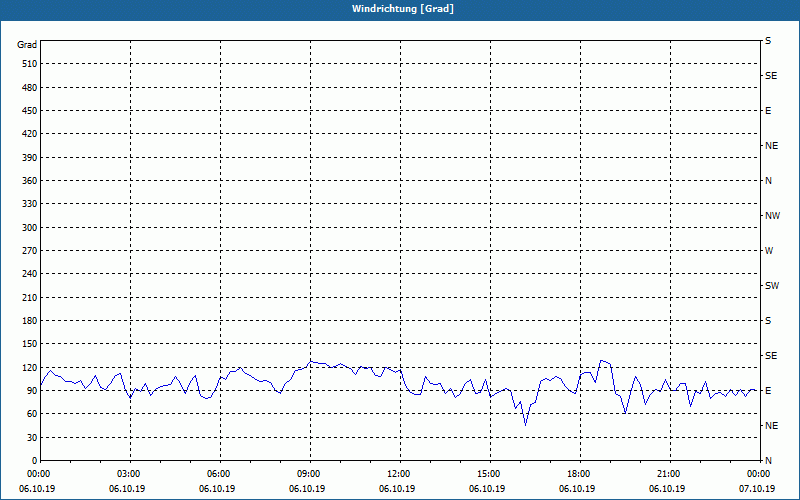800x500 pixels.
Task: Select the 480 left axis label
Action: coord(30,88)
